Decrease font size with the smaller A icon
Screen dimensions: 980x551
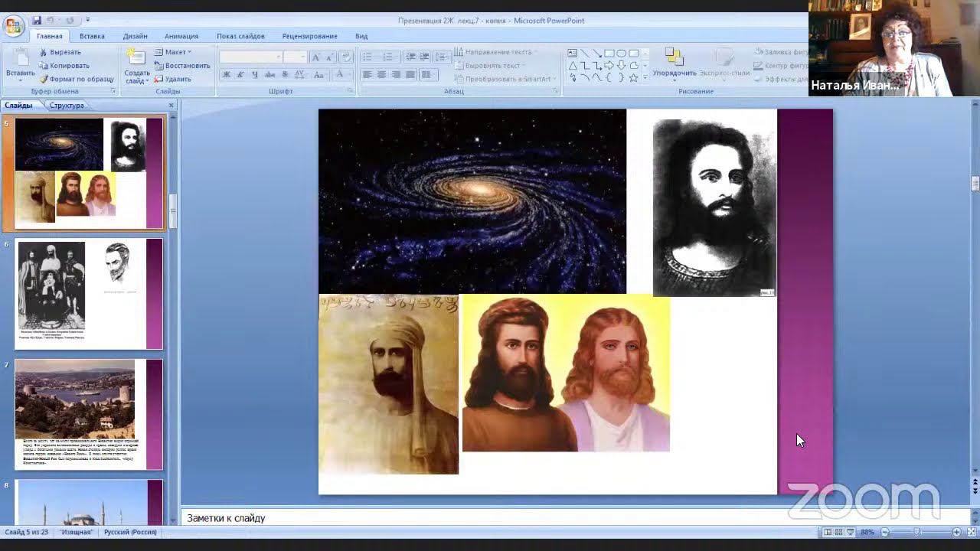(x=328, y=57)
